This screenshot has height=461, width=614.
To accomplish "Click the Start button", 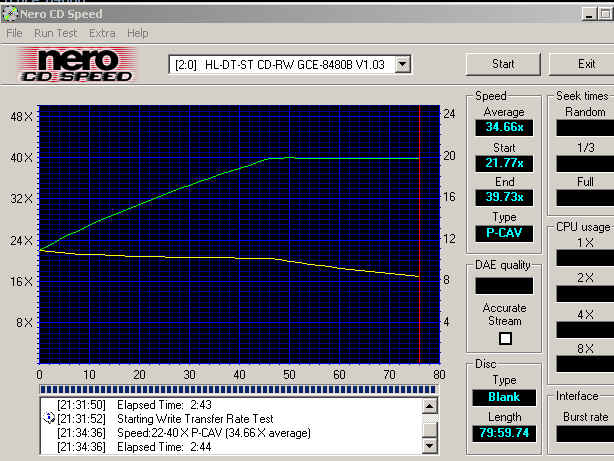I will pyautogui.click(x=503, y=64).
